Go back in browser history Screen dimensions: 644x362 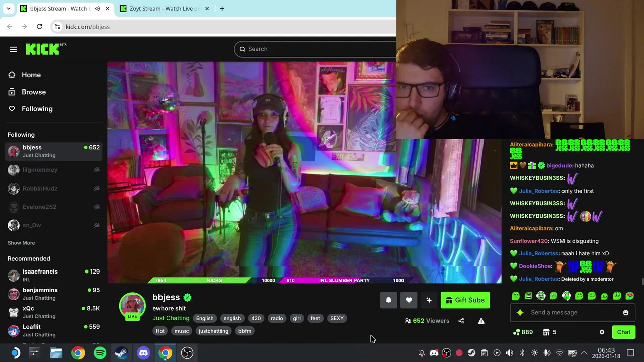point(9,27)
